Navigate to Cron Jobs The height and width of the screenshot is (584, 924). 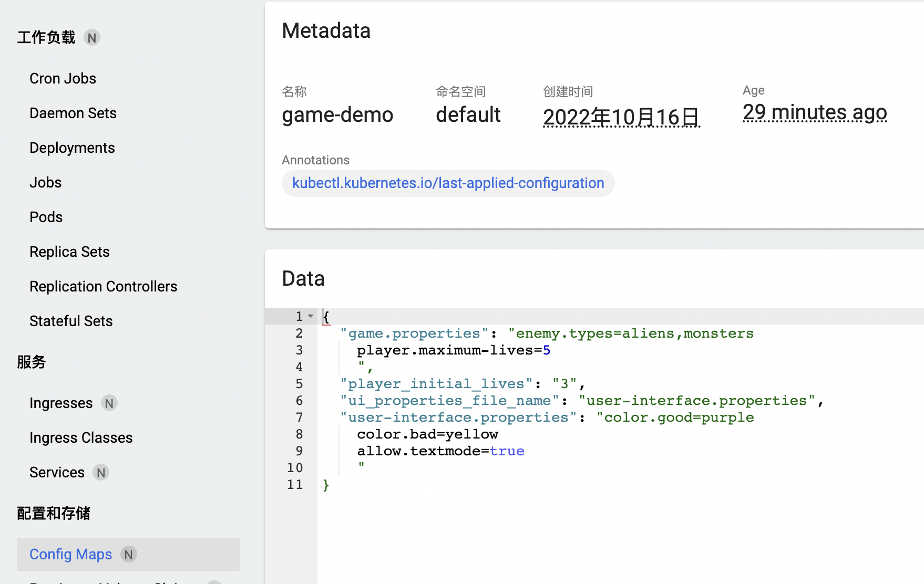(63, 78)
